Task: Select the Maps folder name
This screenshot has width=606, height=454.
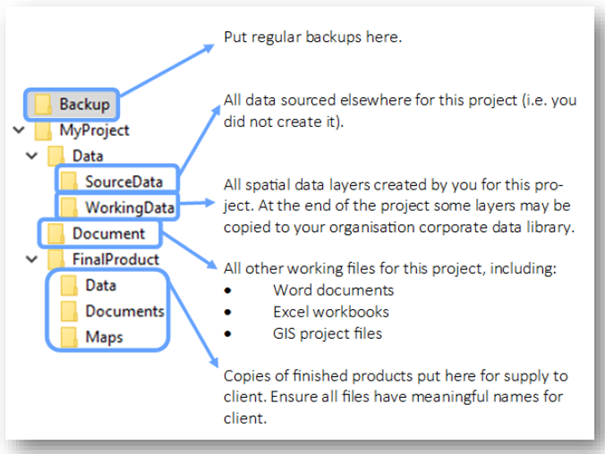Action: click(104, 337)
